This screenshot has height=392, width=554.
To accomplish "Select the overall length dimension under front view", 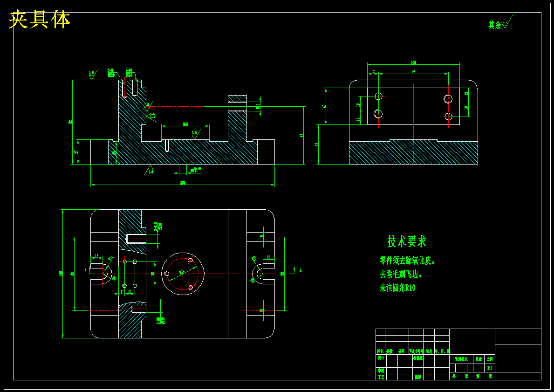I will (183, 183).
